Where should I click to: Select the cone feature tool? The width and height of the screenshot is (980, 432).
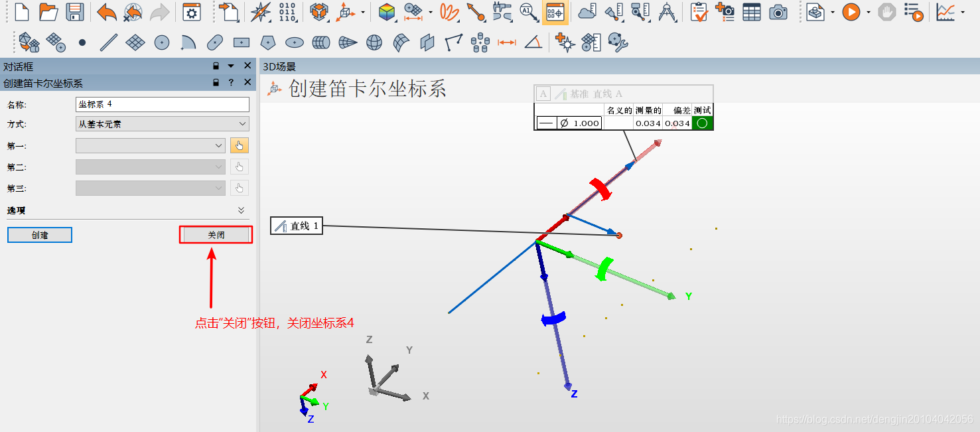348,43
